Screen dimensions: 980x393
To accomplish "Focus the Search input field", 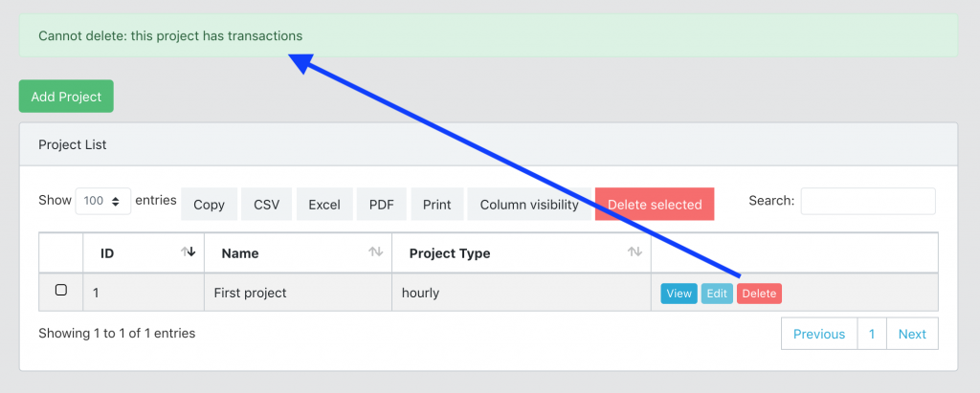I will [x=868, y=201].
